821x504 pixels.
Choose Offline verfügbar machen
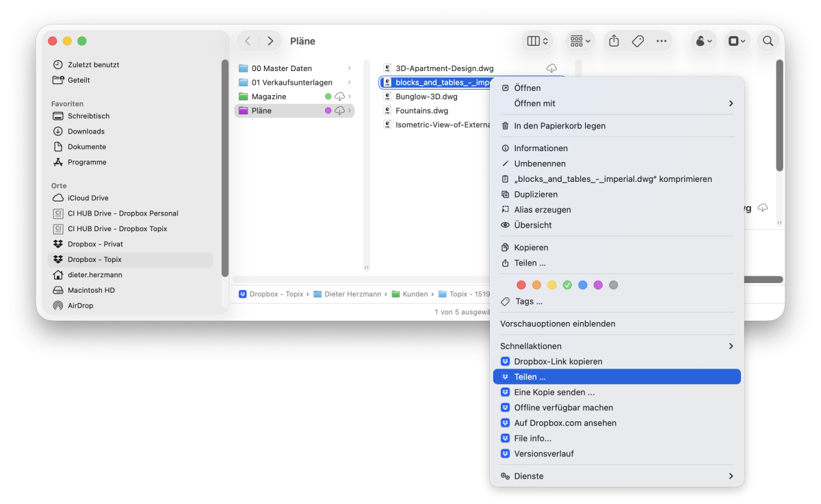pos(616,408)
